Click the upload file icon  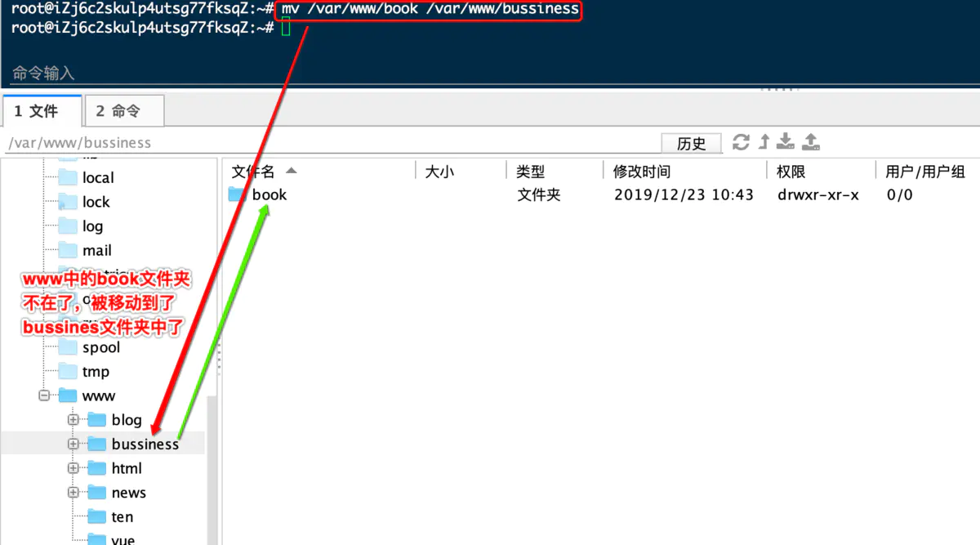(810, 142)
